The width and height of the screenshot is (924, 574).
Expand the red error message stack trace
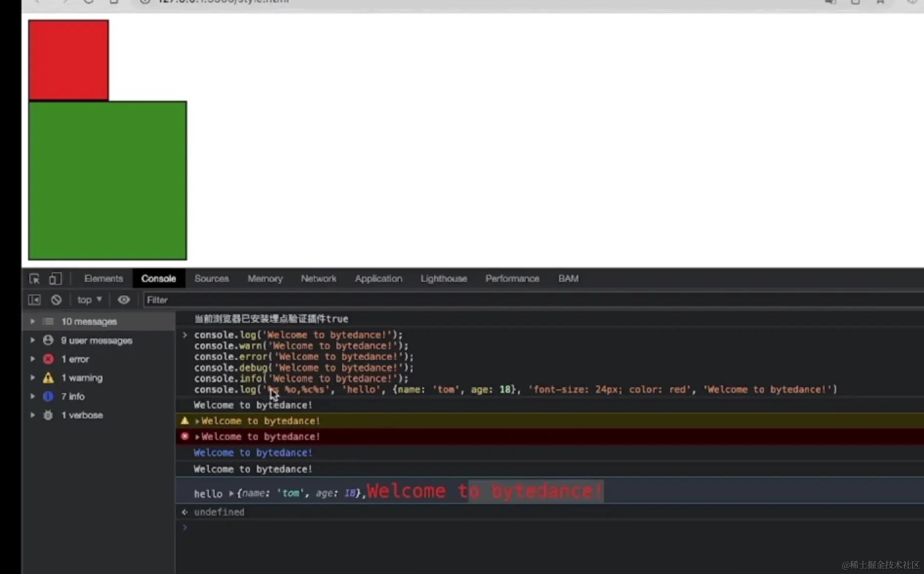coord(197,436)
